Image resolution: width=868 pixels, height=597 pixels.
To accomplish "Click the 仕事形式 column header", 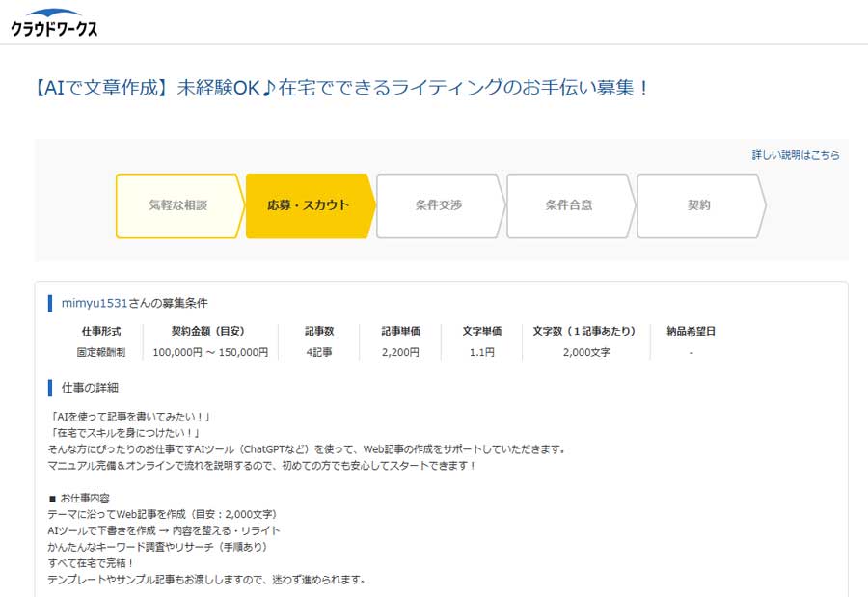I will pyautogui.click(x=101, y=331).
